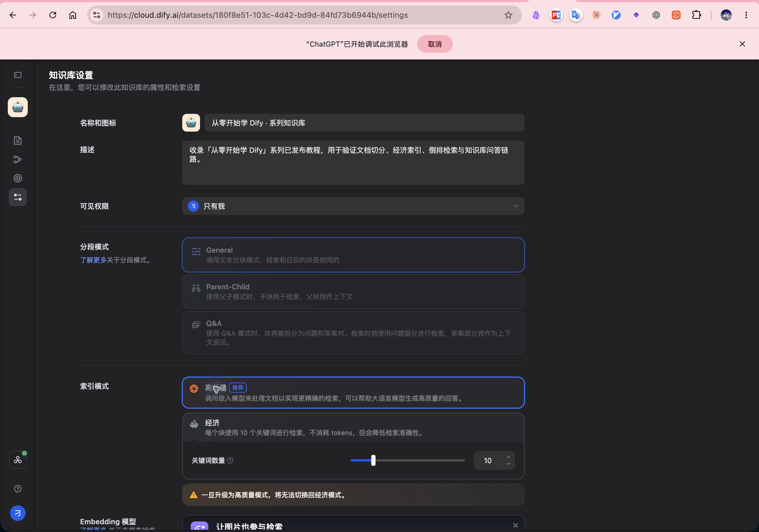
Task: Open the ChatGPT extension icon in toolbar
Action: pos(656,15)
